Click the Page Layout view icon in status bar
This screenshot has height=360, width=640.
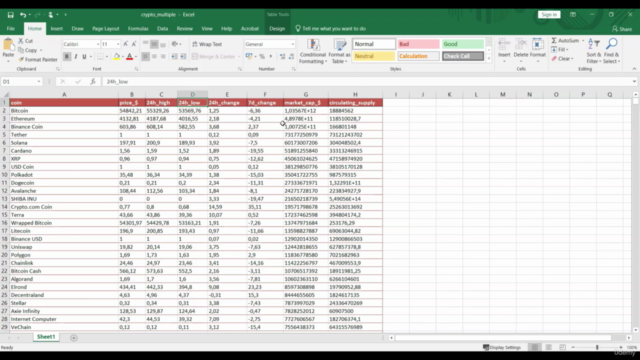click(x=549, y=347)
